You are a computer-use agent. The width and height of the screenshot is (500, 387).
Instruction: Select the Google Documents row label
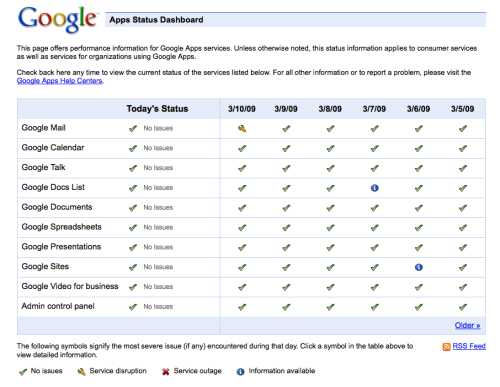click(57, 207)
